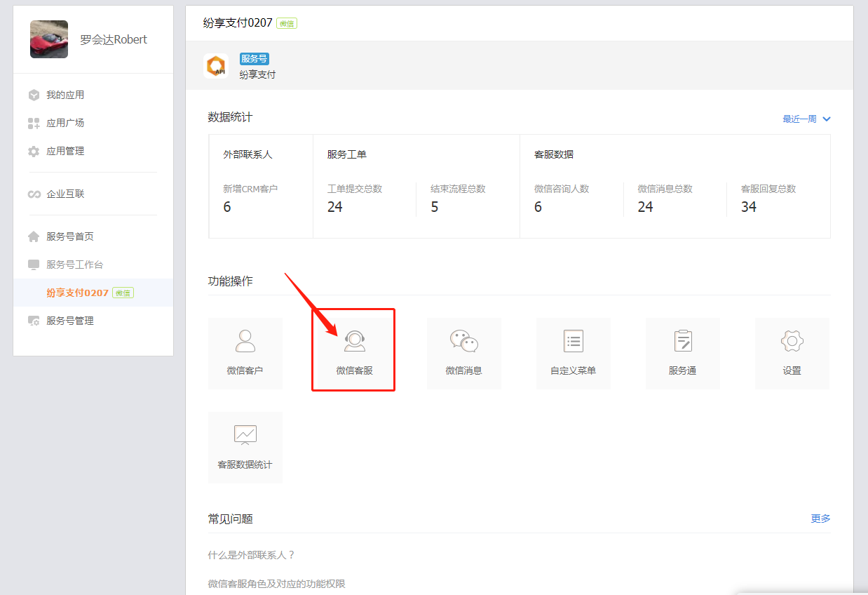868x595 pixels.
Task: Open 服务号首页 in the sidebar
Action: pos(69,236)
